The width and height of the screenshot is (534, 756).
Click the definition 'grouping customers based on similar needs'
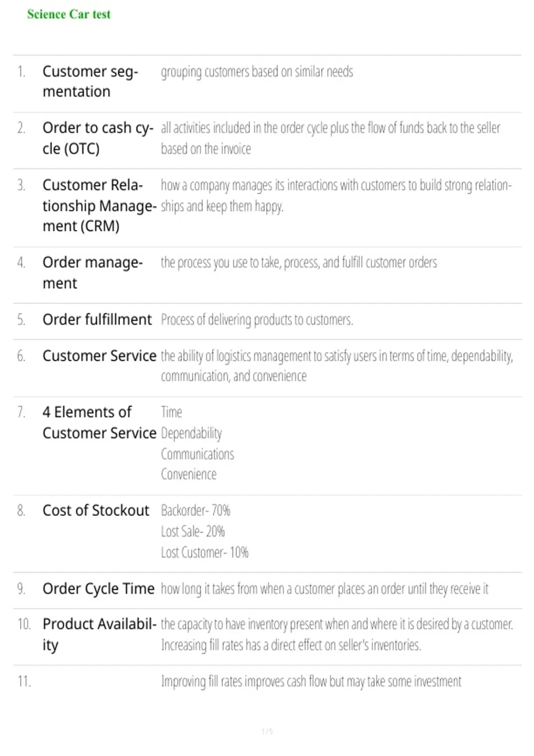pos(257,72)
